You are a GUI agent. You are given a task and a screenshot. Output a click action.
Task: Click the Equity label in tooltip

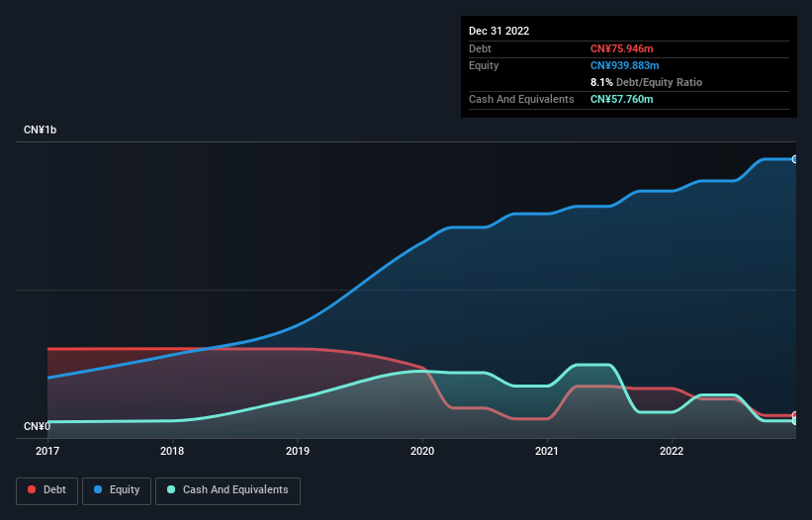point(484,65)
